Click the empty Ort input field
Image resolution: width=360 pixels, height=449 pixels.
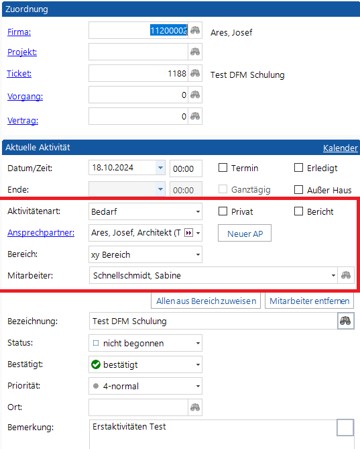(139, 407)
